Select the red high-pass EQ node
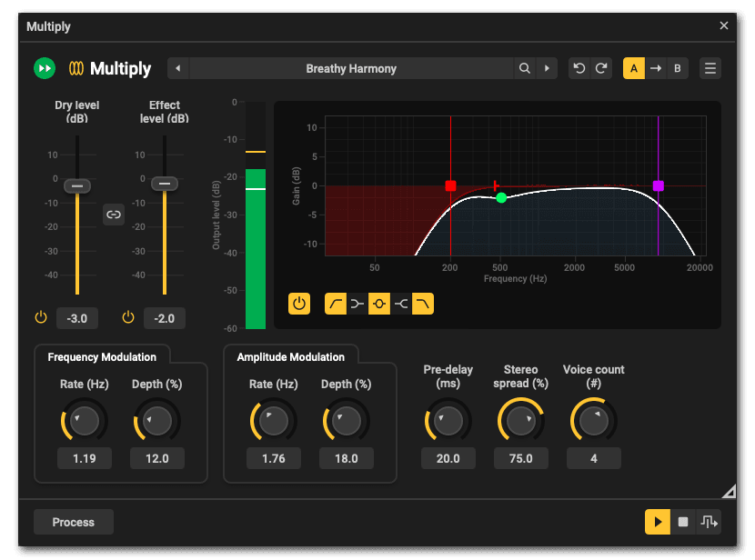Image resolution: width=755 pixels, height=560 pixels. [x=450, y=185]
